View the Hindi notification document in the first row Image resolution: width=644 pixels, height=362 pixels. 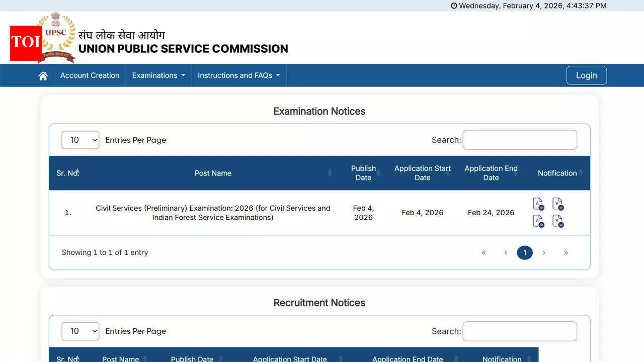(557, 204)
